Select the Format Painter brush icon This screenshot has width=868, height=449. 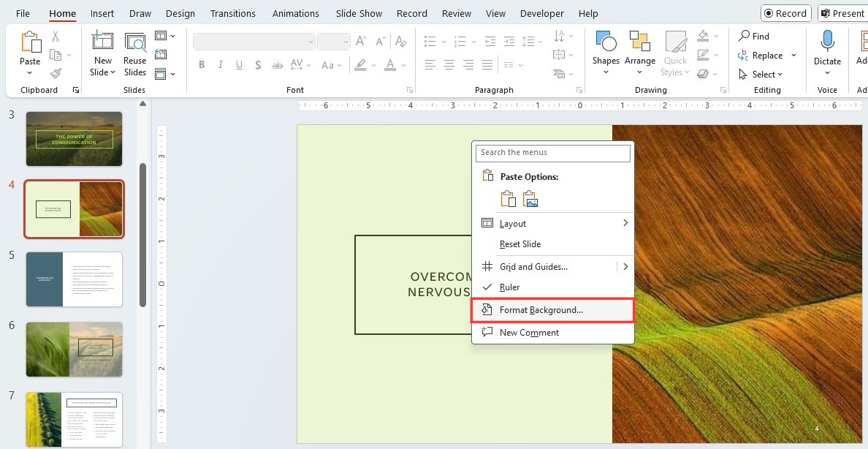point(56,74)
